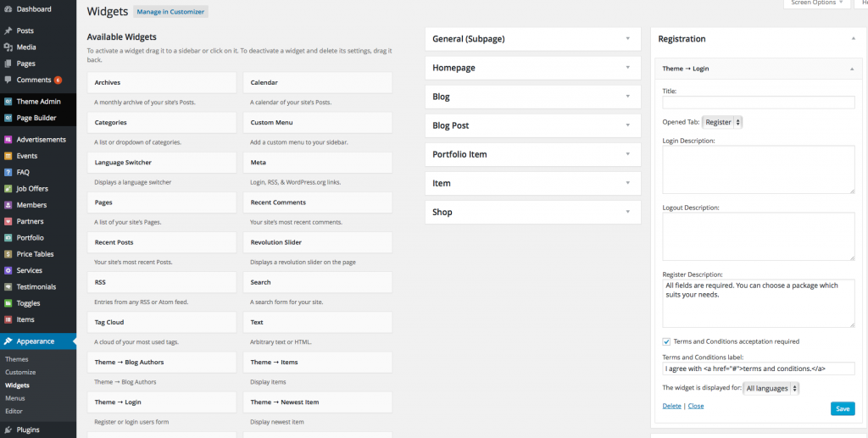Image resolution: width=868 pixels, height=438 pixels.
Task: Click the Testimonials icon
Action: click(8, 287)
